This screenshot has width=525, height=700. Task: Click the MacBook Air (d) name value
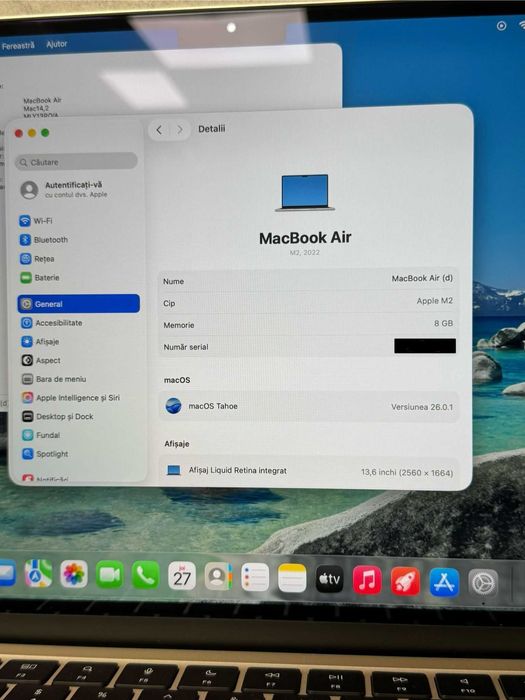(422, 278)
